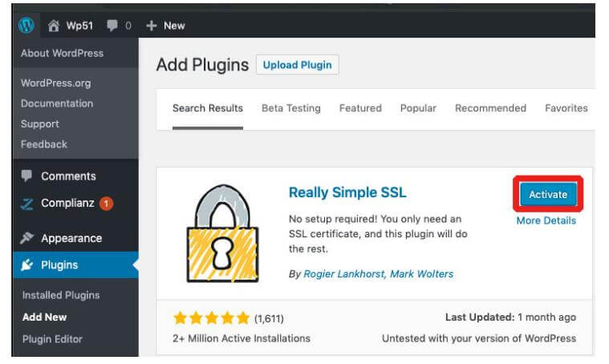Open the Really Simple SSL title link

[x=347, y=192]
